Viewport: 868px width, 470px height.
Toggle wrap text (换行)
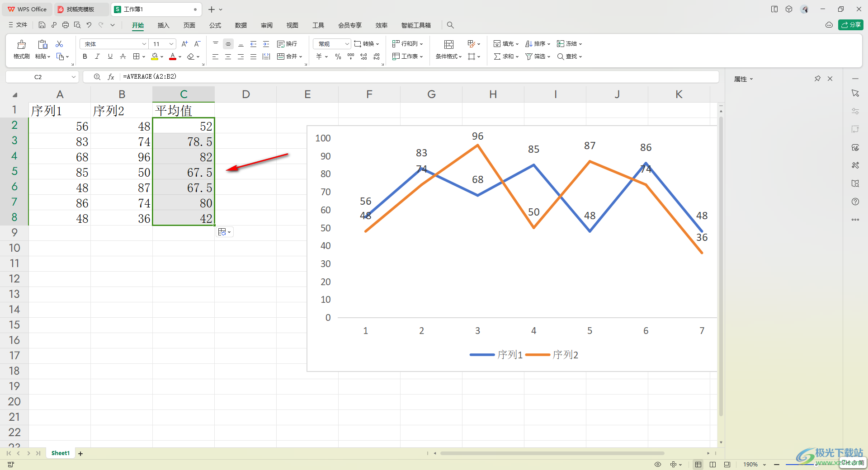(287, 44)
